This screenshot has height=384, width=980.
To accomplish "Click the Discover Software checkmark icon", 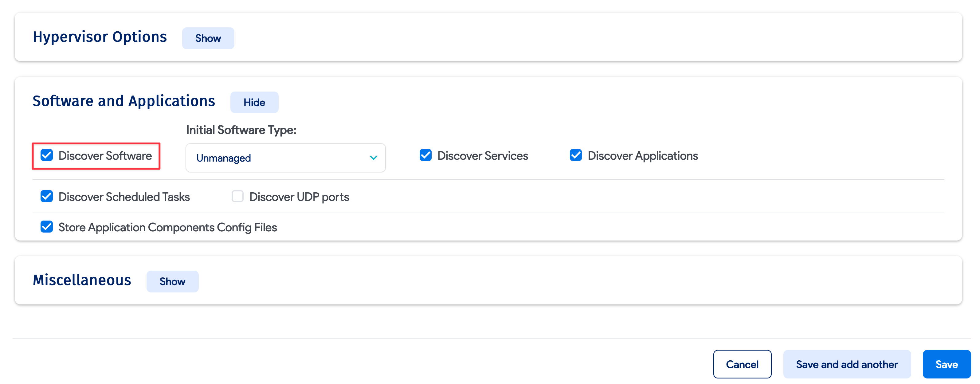I will [47, 156].
